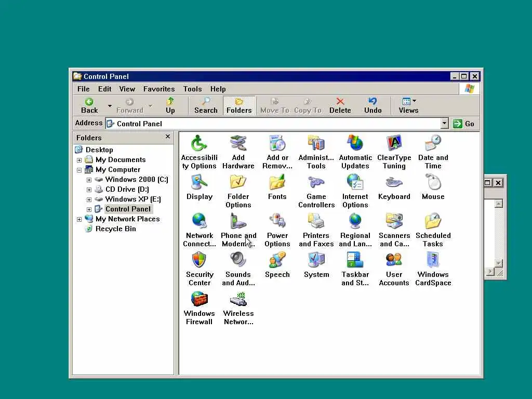Viewport: 532px width, 399px height.
Task: Select Recycle Bin in folder tree
Action: tap(116, 229)
